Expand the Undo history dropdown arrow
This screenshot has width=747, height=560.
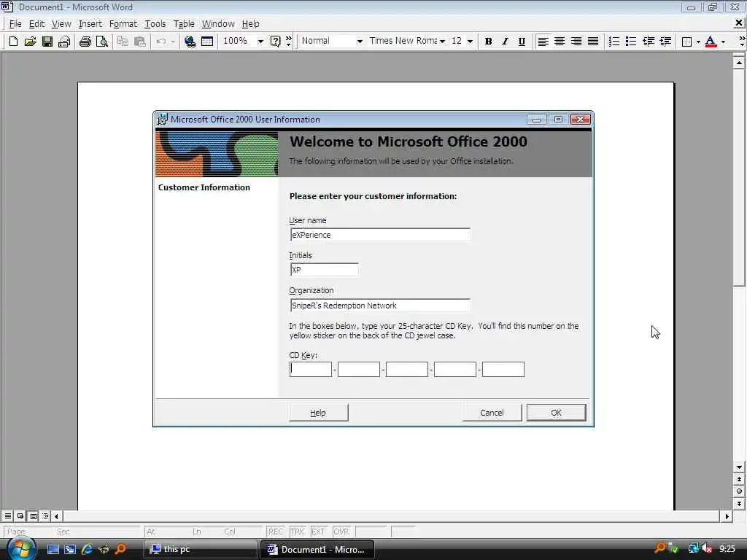(x=173, y=42)
